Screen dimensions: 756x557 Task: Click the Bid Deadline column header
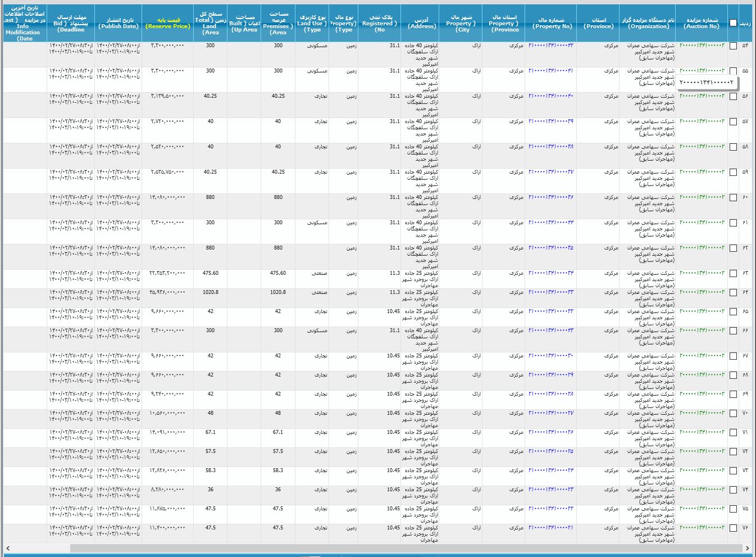pos(71,23)
